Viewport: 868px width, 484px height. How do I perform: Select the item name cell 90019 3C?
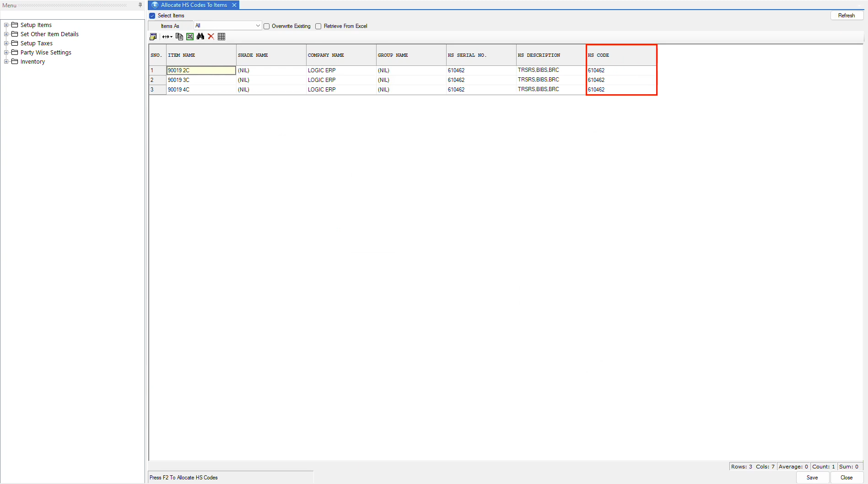(201, 80)
